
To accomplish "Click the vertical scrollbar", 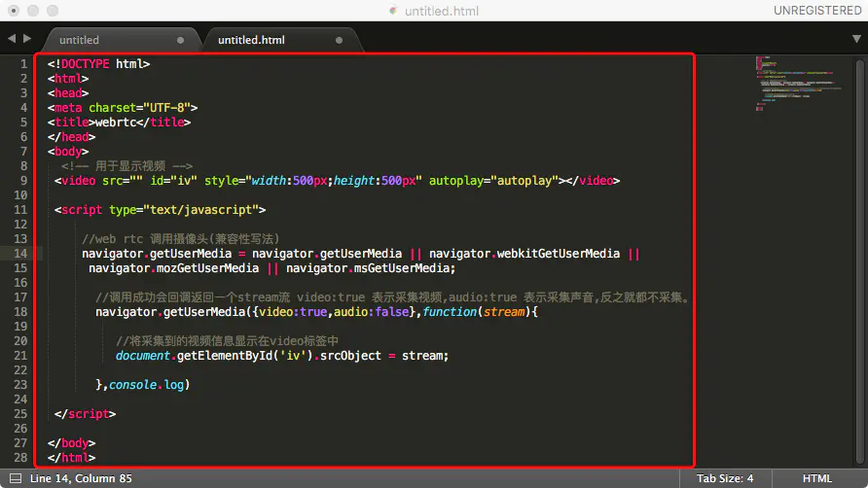I will click(x=859, y=261).
